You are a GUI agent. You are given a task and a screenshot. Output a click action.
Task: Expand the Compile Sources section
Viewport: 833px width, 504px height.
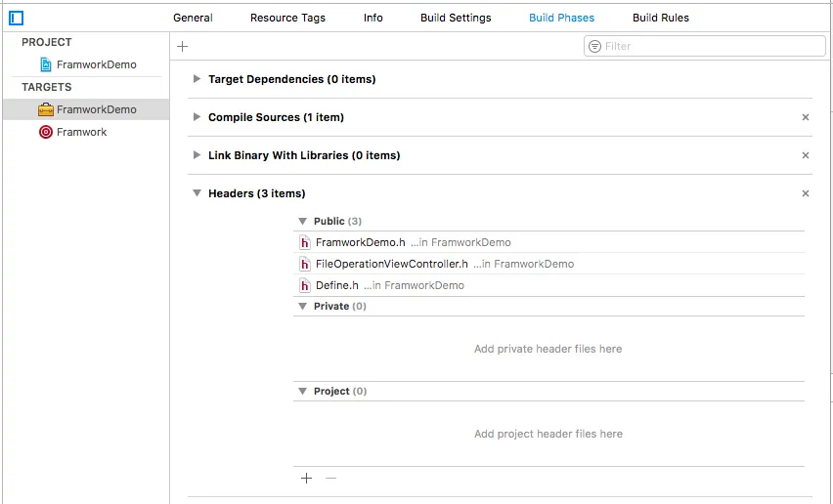point(197,117)
